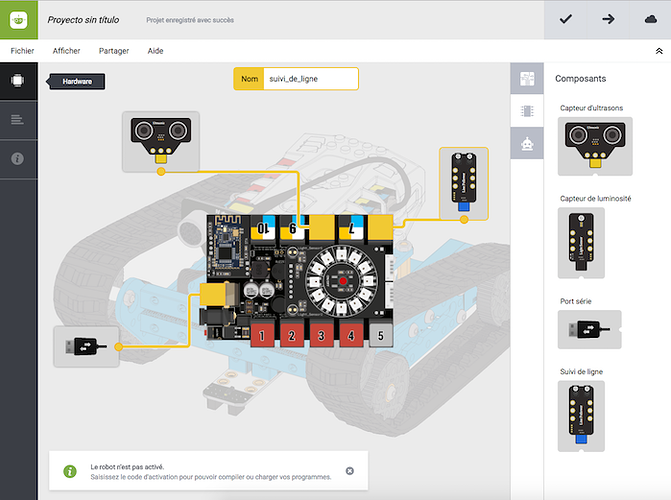Click the Proyecto sin título project title
Image resolution: width=671 pixels, height=500 pixels.
pyautogui.click(x=83, y=20)
